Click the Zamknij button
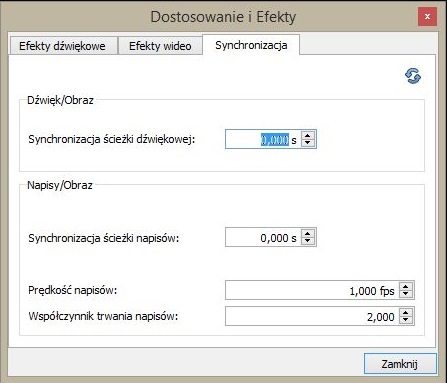 coord(400,364)
